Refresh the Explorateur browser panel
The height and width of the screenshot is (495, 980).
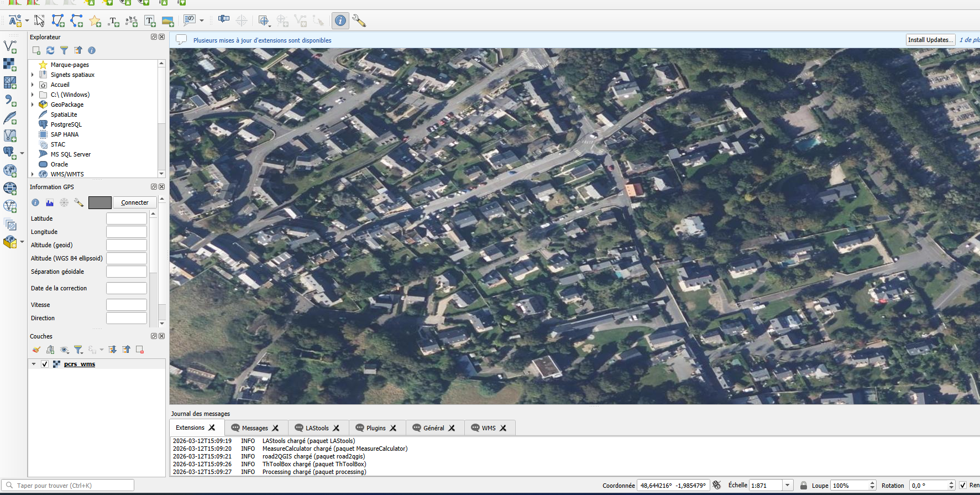click(x=50, y=50)
